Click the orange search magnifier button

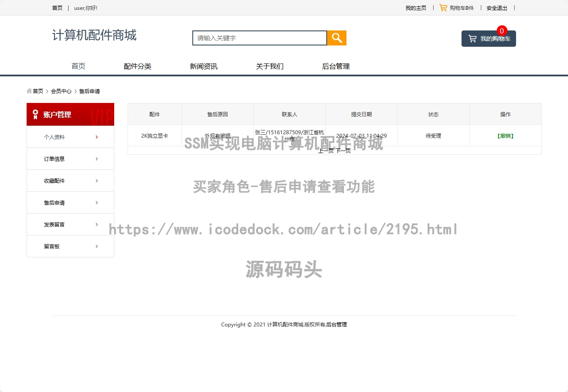click(337, 38)
